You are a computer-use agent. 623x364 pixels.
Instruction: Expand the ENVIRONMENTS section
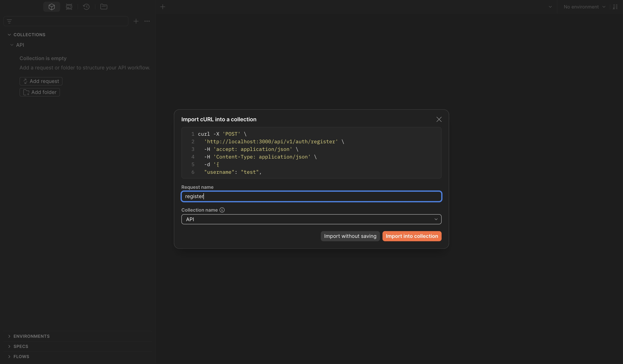point(9,336)
